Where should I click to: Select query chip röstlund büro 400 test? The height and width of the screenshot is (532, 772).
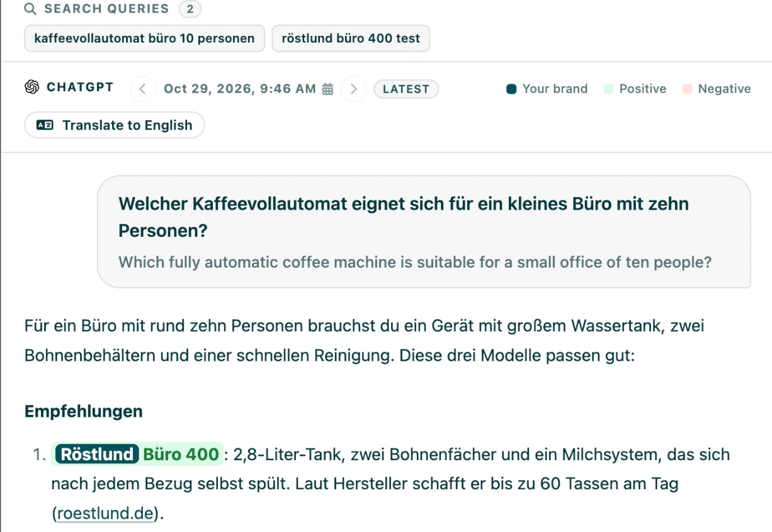(351, 38)
